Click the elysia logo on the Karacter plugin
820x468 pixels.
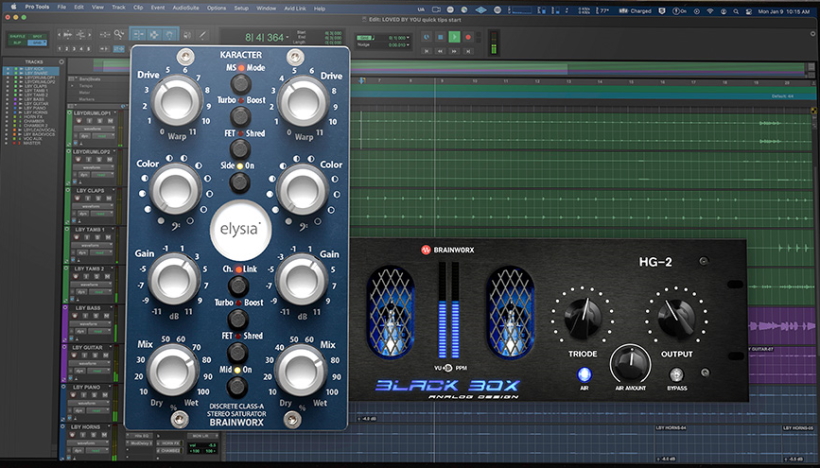pos(241,230)
